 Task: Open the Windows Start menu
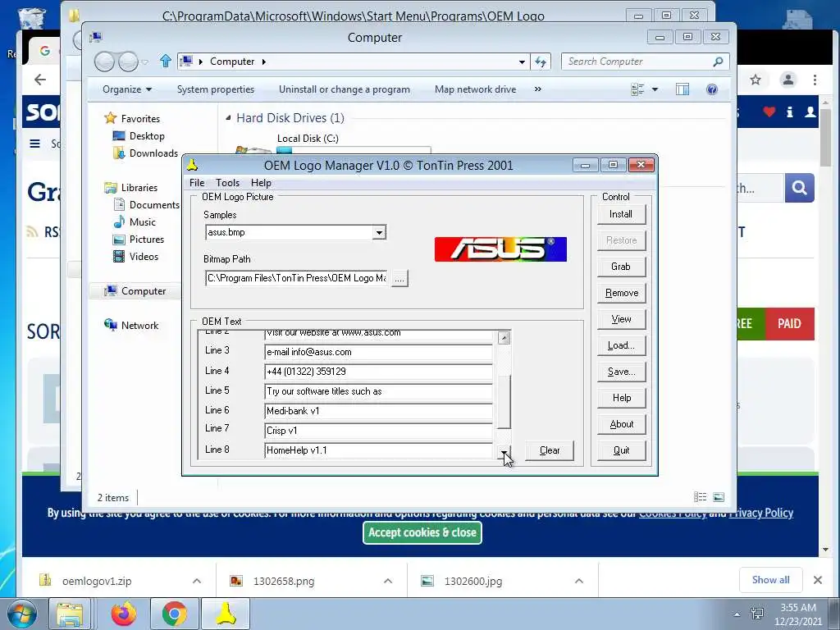tap(21, 614)
